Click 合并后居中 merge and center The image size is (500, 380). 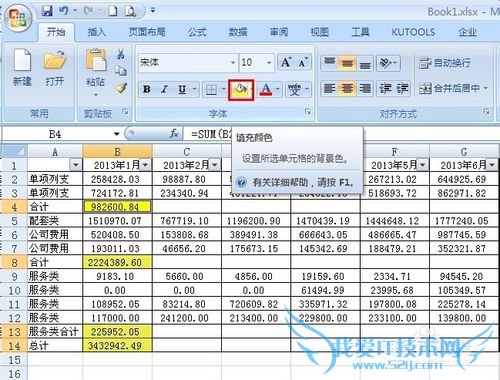[449, 88]
